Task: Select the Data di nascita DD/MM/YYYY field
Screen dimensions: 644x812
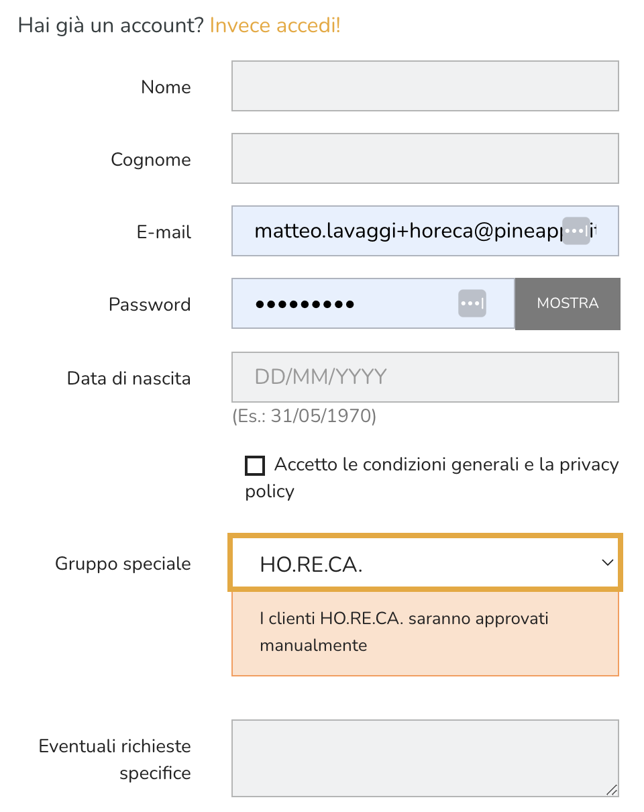Action: (x=425, y=377)
